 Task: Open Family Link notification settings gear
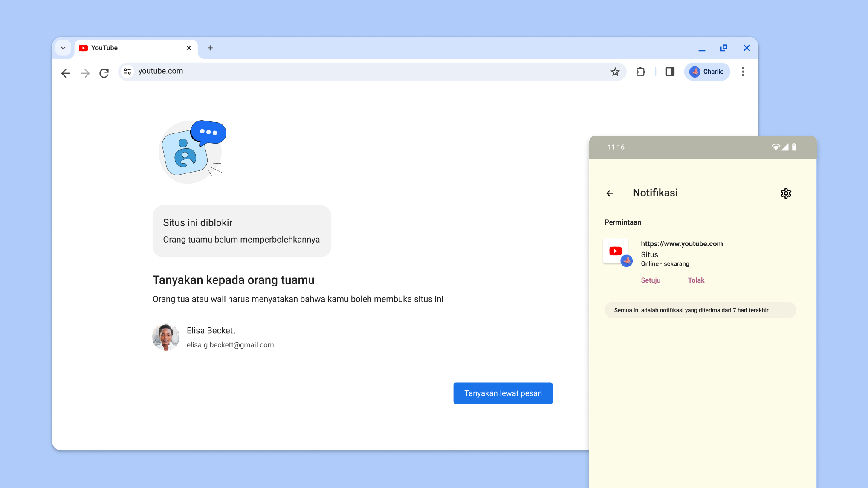click(786, 193)
